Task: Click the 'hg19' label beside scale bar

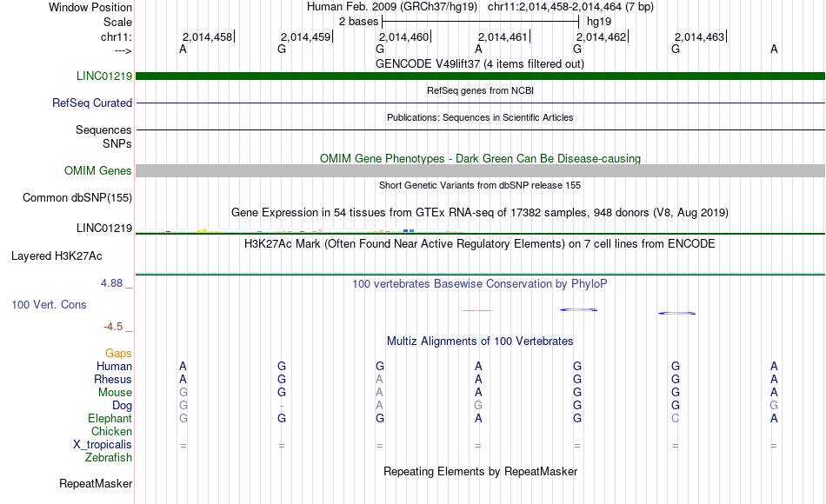Action: coord(599,22)
